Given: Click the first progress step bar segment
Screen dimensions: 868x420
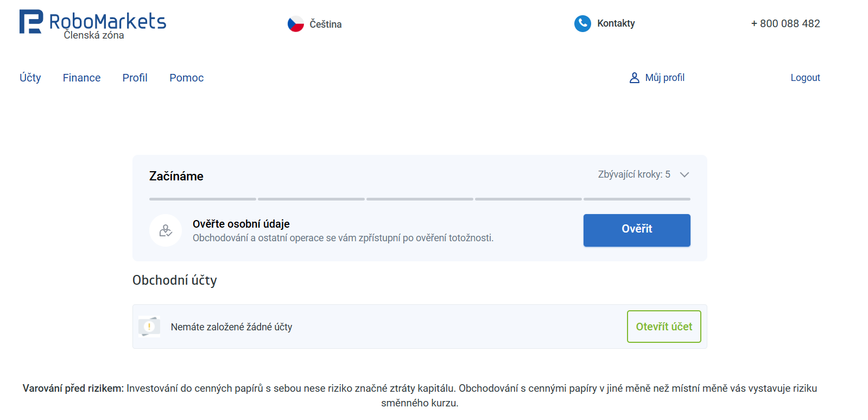Looking at the screenshot, I should pyautogui.click(x=202, y=199).
